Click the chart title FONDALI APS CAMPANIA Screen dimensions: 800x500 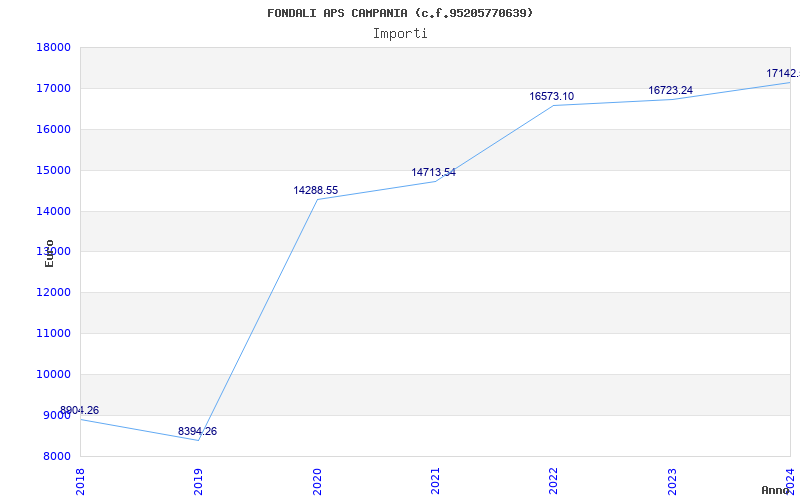[400, 13]
